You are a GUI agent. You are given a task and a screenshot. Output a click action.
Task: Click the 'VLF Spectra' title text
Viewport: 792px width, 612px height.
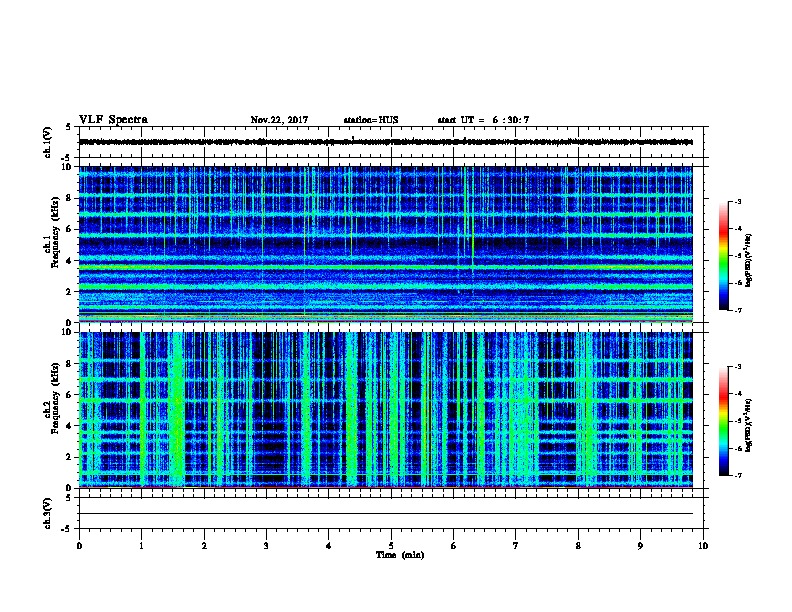[113, 120]
